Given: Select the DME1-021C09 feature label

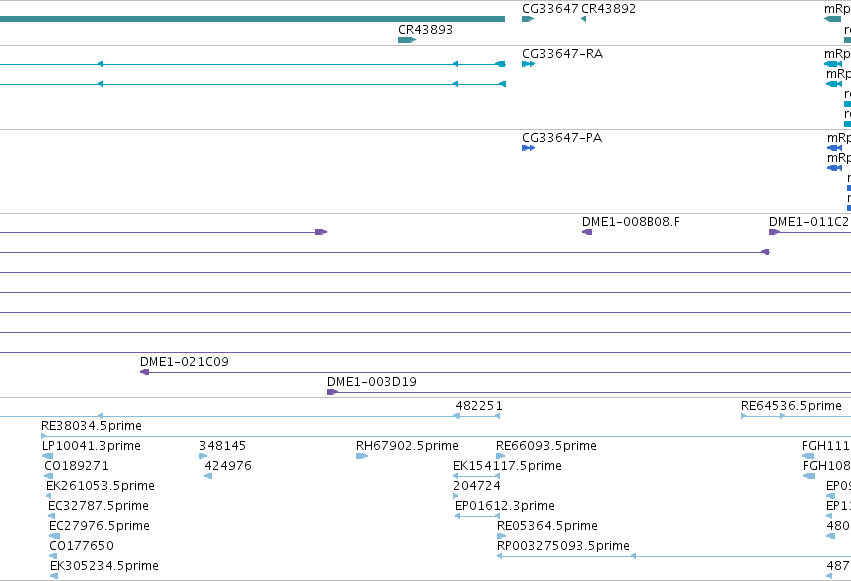Looking at the screenshot, I should click(x=184, y=362).
